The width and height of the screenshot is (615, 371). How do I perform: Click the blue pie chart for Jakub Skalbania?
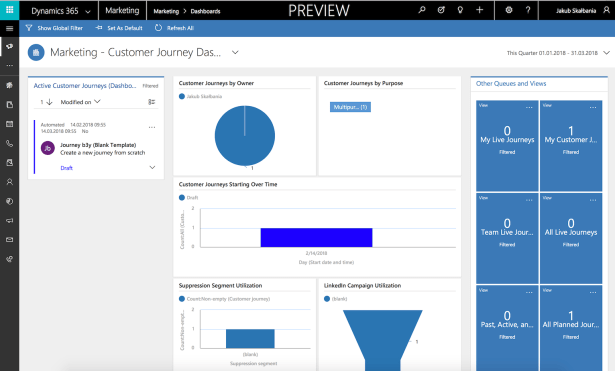245,136
